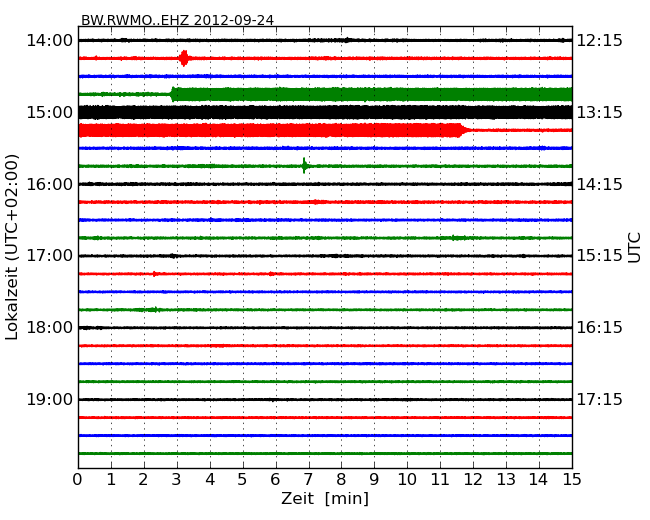Click the end of the thick red signal trace
650x520 pixels.
click(x=463, y=130)
